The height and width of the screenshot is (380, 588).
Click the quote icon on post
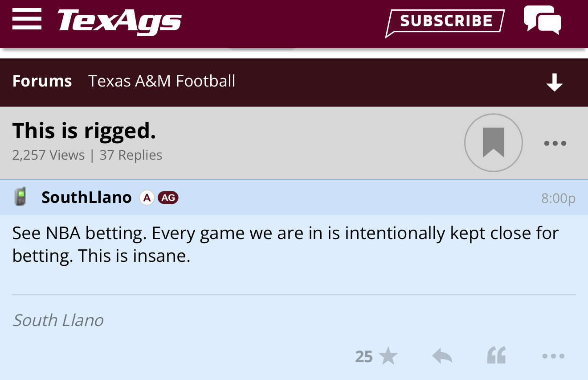pyautogui.click(x=496, y=356)
